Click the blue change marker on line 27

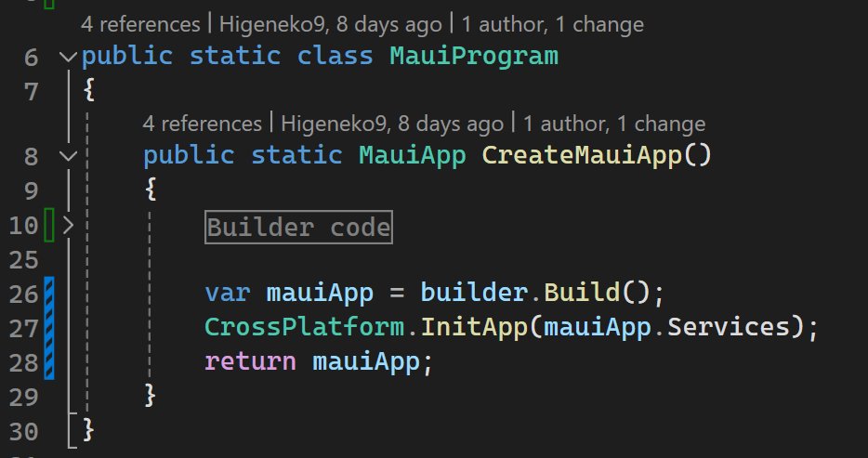(49, 328)
